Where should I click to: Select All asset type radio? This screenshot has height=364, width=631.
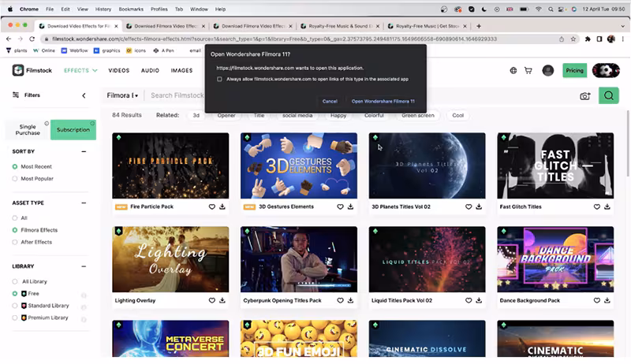click(x=15, y=217)
